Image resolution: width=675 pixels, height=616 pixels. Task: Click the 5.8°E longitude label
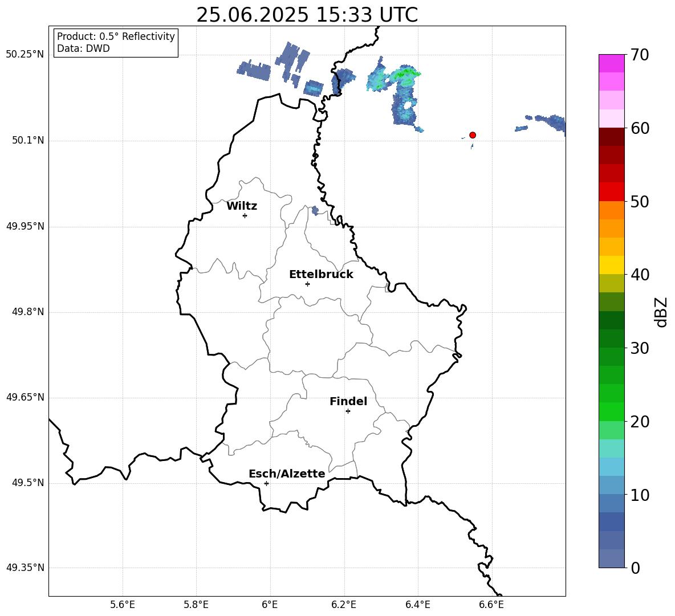(196, 605)
